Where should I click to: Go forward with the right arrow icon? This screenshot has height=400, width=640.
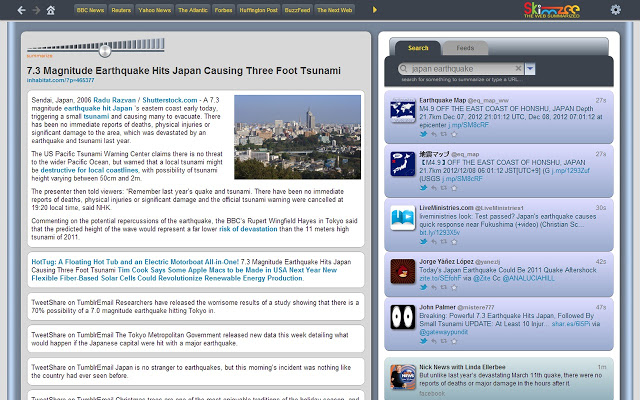[36, 10]
